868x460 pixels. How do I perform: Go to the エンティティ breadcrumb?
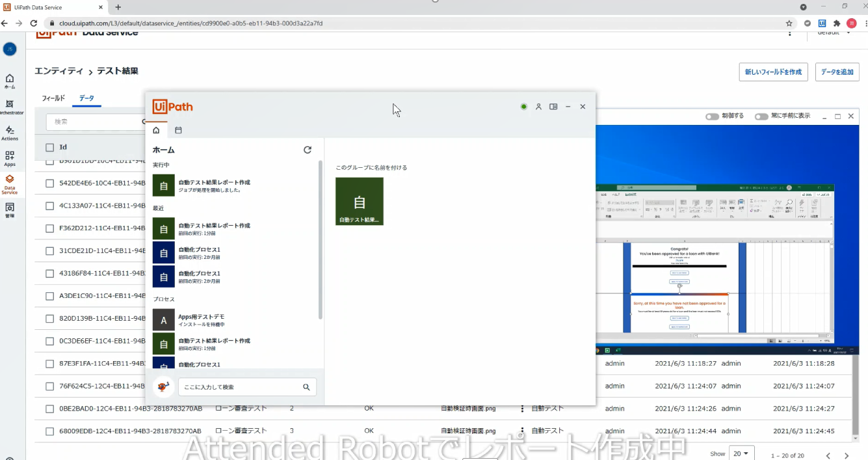(x=59, y=71)
